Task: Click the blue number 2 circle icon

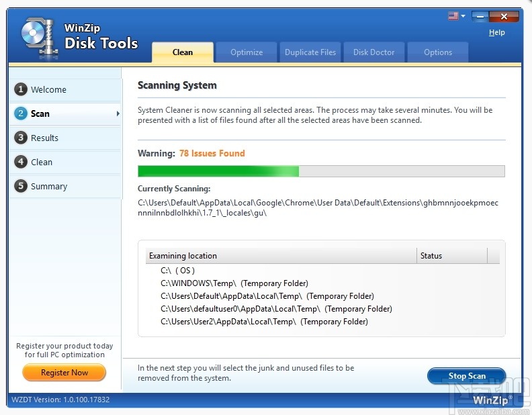Action: [21, 113]
